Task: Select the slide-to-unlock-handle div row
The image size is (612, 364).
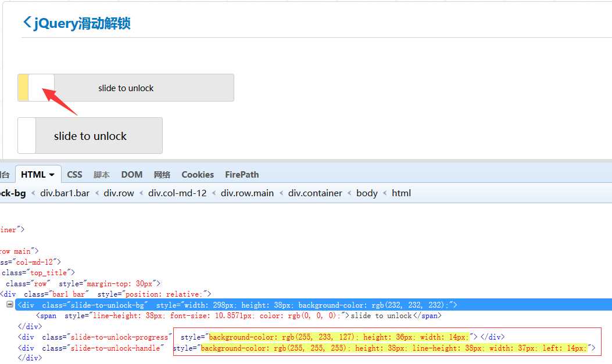Action: pyautogui.click(x=306, y=348)
